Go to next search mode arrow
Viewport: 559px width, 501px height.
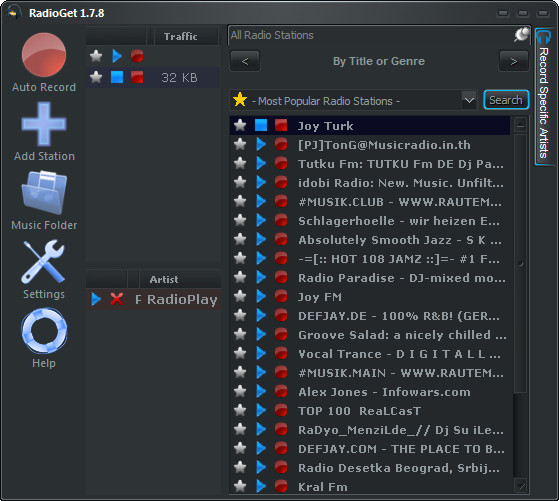point(514,61)
